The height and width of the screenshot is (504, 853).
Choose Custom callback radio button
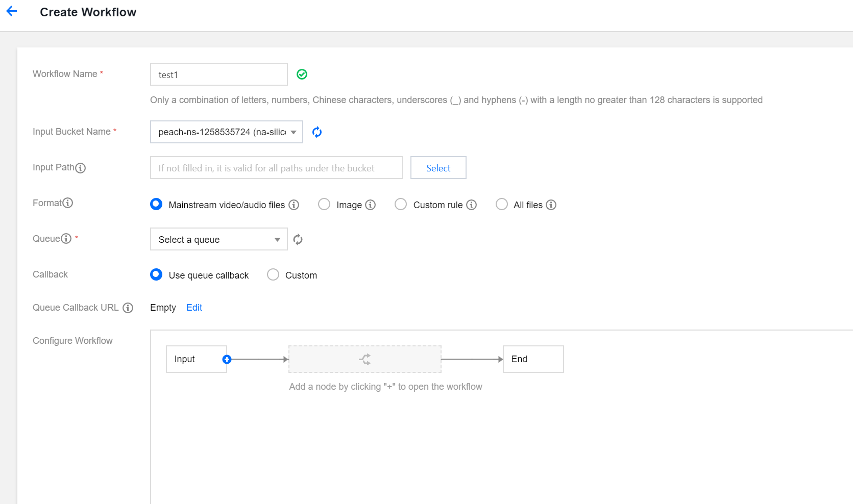coord(273,275)
